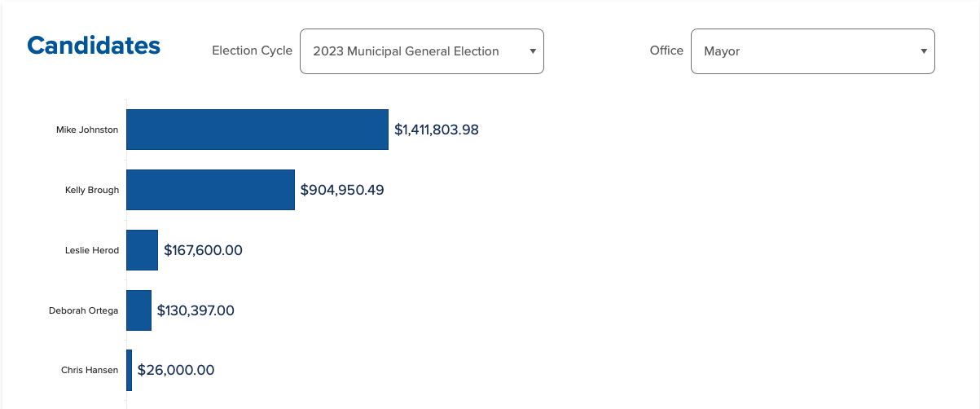Click the Candidates heading
The height and width of the screenshot is (409, 980).
[94, 46]
